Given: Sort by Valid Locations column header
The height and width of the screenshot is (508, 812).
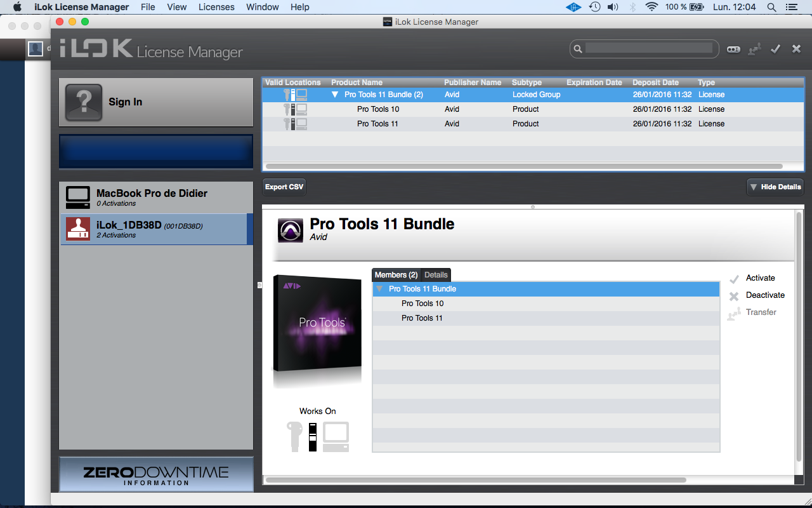Looking at the screenshot, I should (293, 83).
